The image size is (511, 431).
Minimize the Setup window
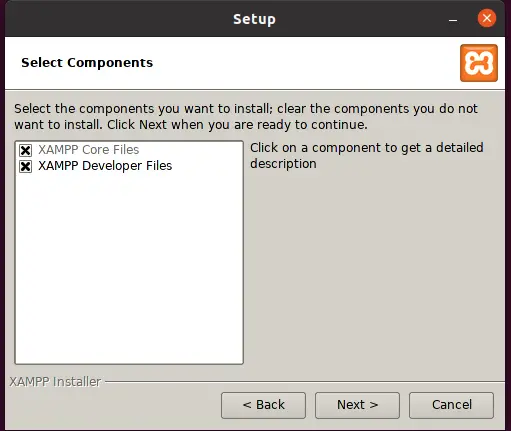(453, 20)
